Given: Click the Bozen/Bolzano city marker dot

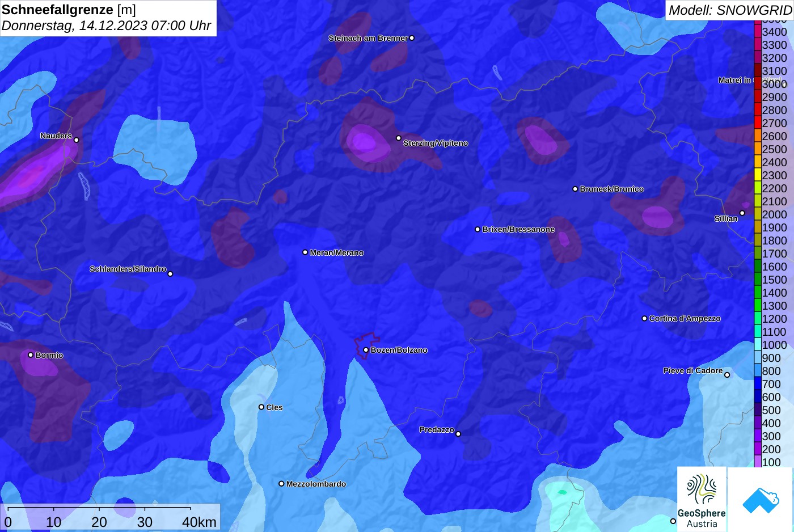Looking at the screenshot, I should click(x=366, y=350).
